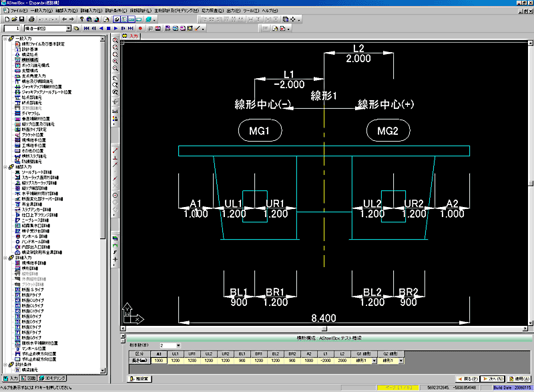Screen dimensions: 534x392
Task: Click the yellow page indicator in status bar
Action: point(398,387)
